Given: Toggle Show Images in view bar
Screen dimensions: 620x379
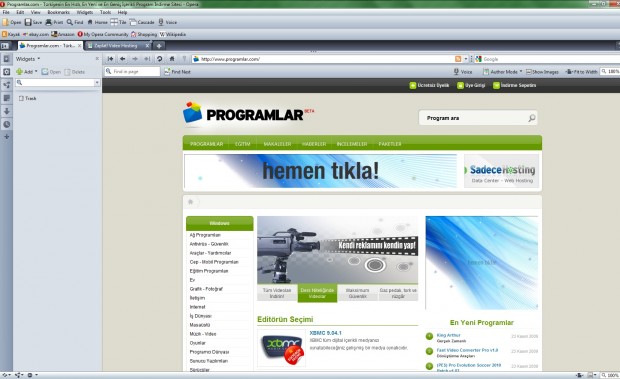Looking at the screenshot, I should [542, 72].
